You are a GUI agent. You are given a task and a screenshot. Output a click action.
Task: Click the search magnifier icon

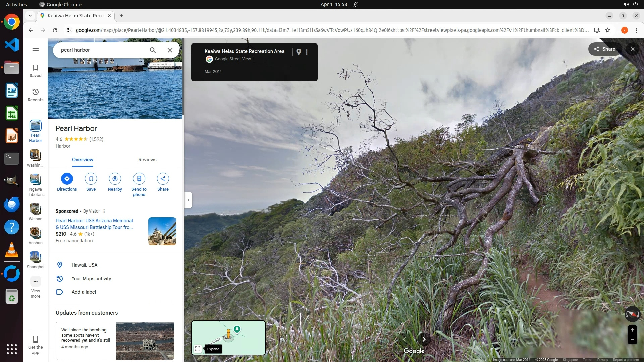click(153, 50)
